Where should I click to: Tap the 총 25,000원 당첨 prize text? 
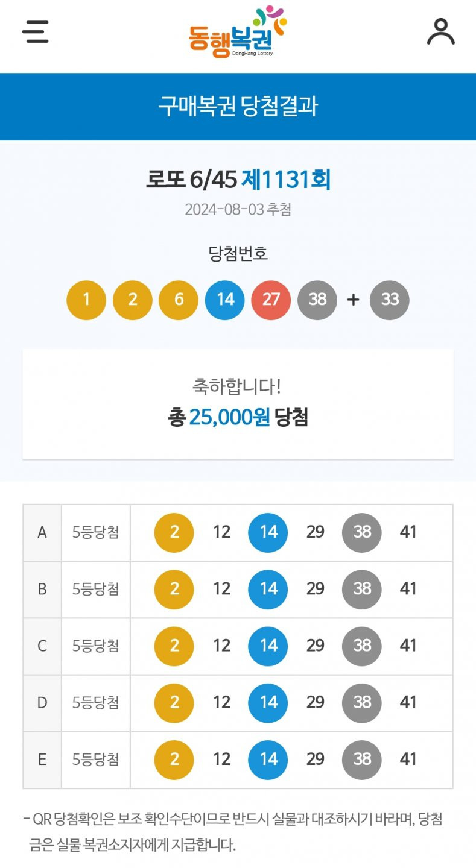pos(238,417)
